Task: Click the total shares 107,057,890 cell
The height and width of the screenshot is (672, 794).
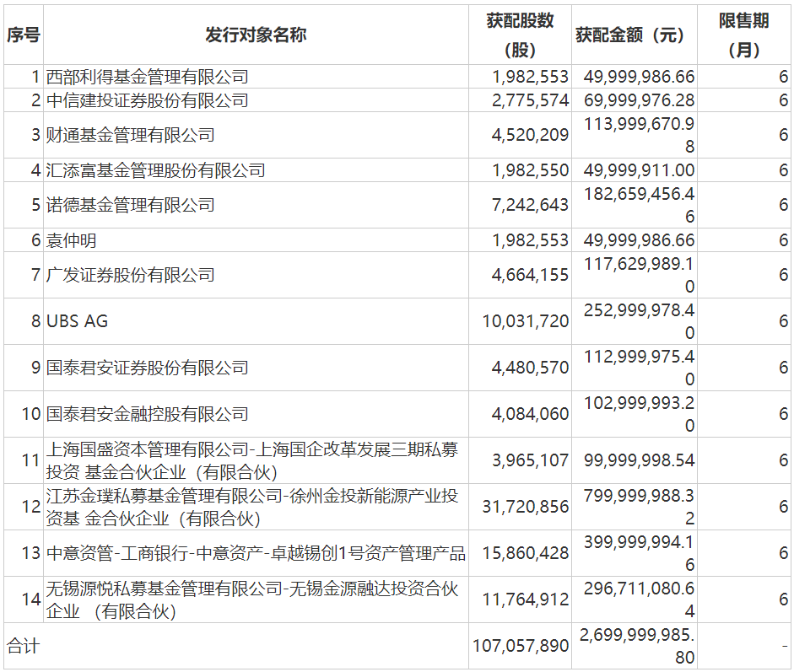Action: 520,646
